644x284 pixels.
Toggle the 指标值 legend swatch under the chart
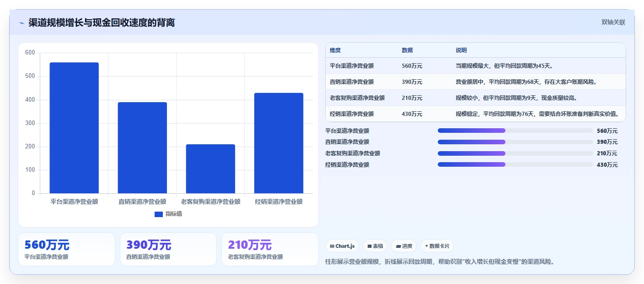click(x=159, y=214)
